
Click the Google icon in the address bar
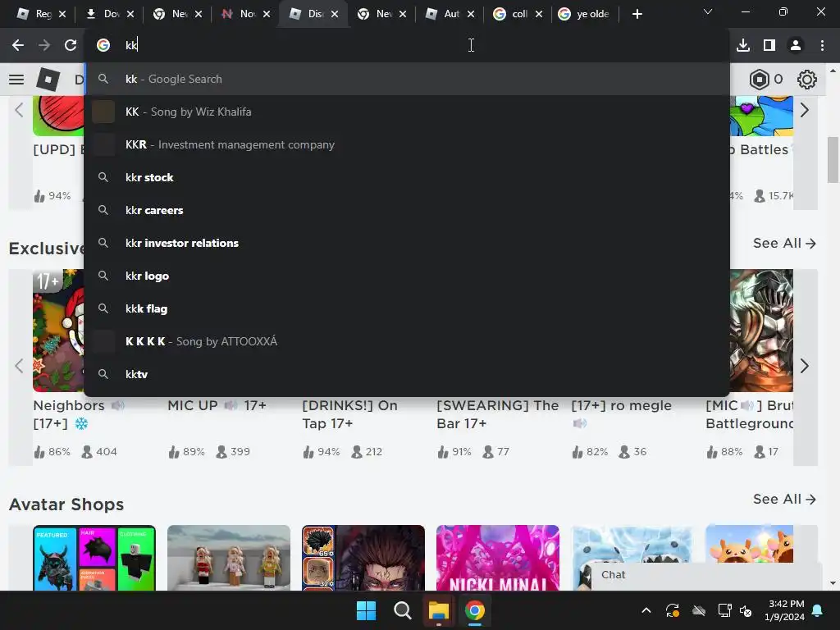(103, 46)
